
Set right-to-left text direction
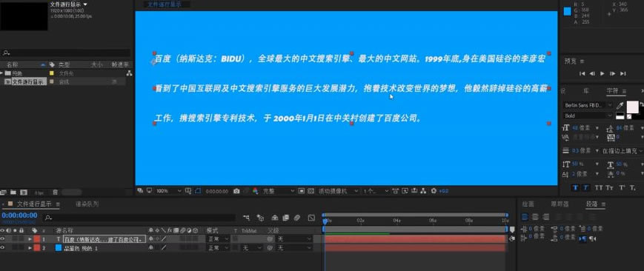(592, 238)
